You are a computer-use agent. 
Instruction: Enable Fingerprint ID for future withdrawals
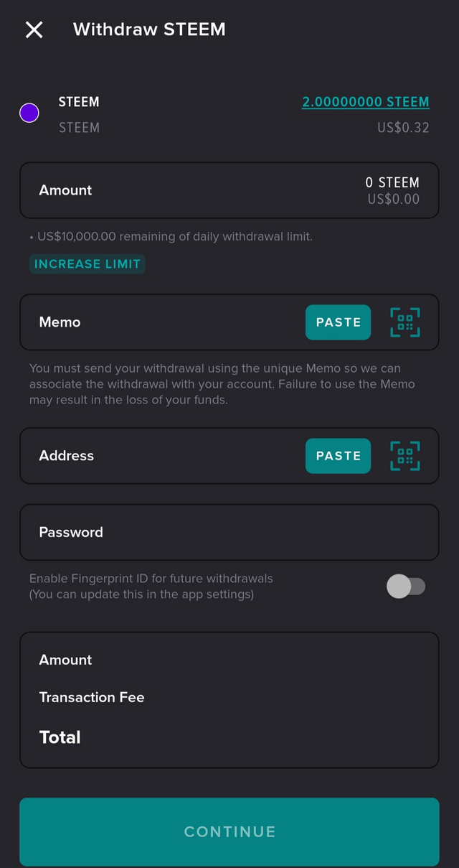(406, 587)
